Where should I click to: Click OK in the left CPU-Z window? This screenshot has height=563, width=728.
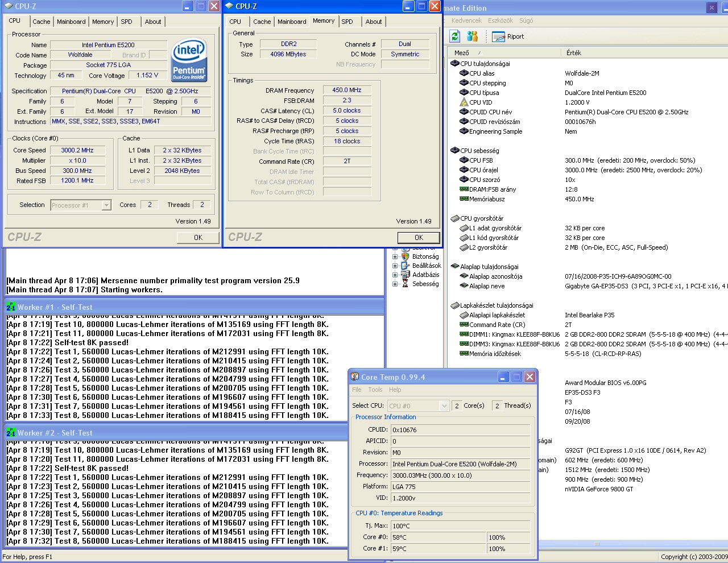click(198, 238)
